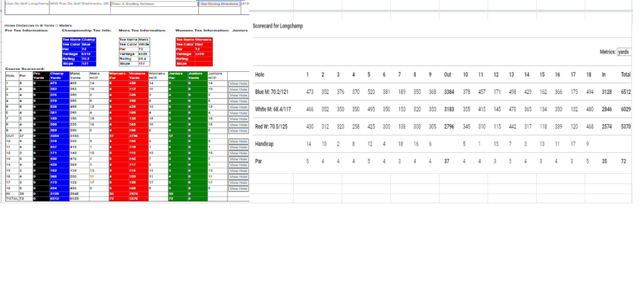The width and height of the screenshot is (644, 286).
Task: Click the Tee Color White cell
Action: click(144, 44)
